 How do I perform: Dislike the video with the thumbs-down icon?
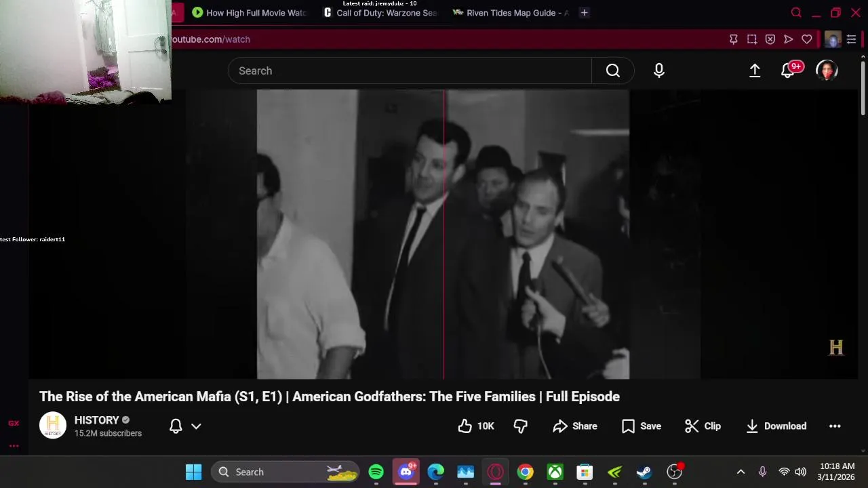(x=520, y=426)
